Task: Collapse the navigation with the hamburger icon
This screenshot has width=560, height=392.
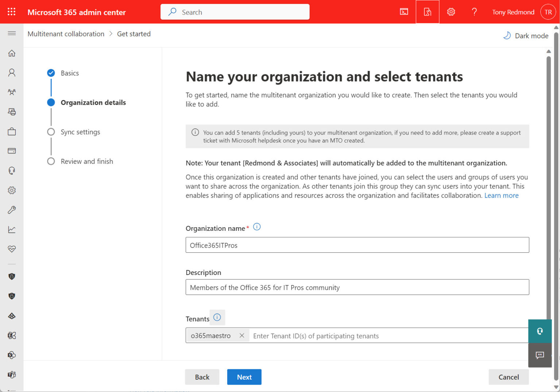Action: [x=11, y=33]
